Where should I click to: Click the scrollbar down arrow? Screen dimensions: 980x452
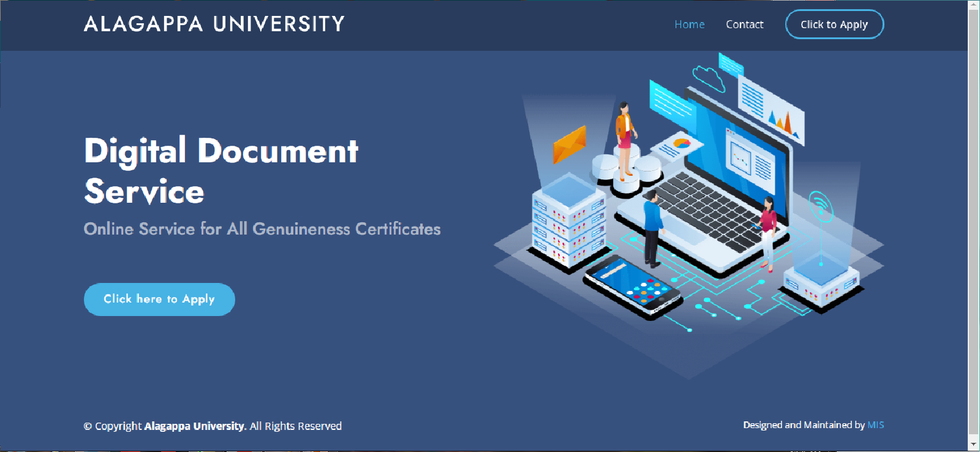pos(973,444)
